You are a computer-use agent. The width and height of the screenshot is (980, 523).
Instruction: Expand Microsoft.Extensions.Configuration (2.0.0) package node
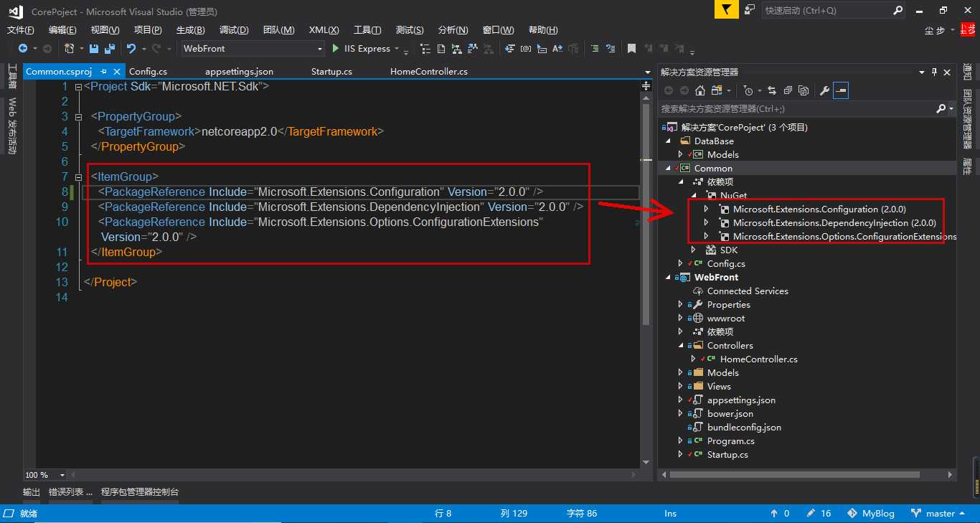coord(707,209)
